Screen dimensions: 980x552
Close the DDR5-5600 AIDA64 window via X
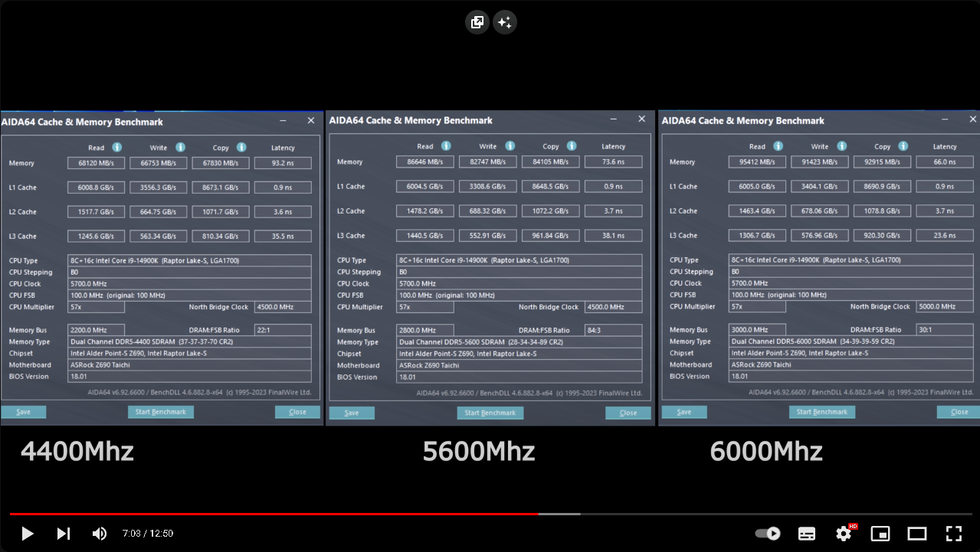[x=641, y=119]
